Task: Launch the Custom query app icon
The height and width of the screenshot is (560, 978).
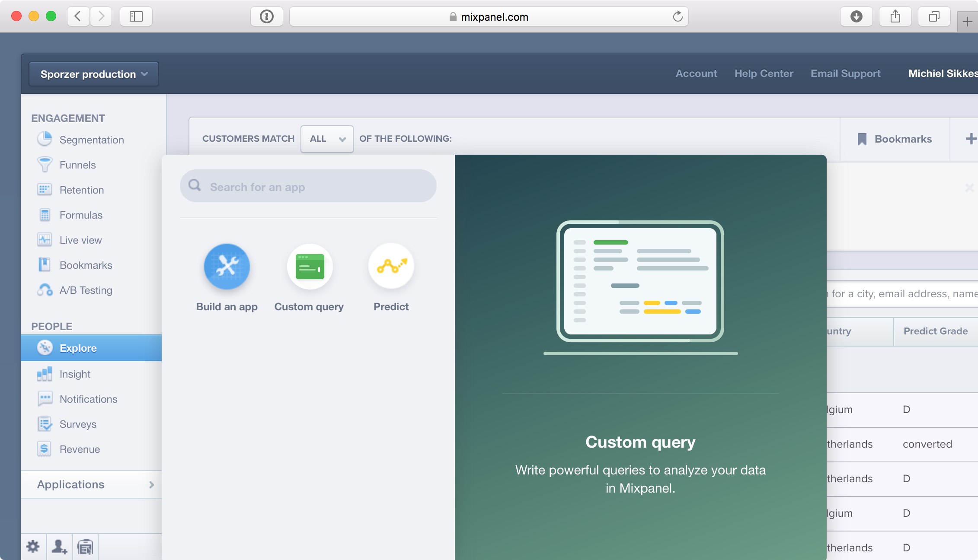Action: point(310,267)
